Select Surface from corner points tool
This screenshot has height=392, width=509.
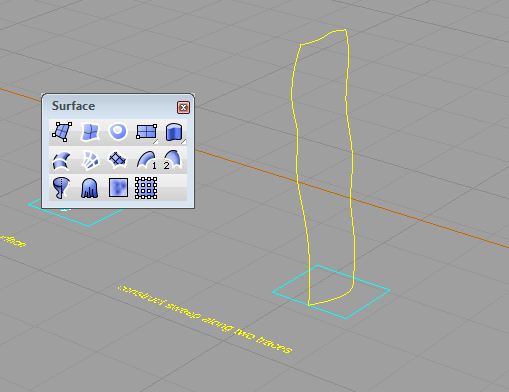coord(62,132)
